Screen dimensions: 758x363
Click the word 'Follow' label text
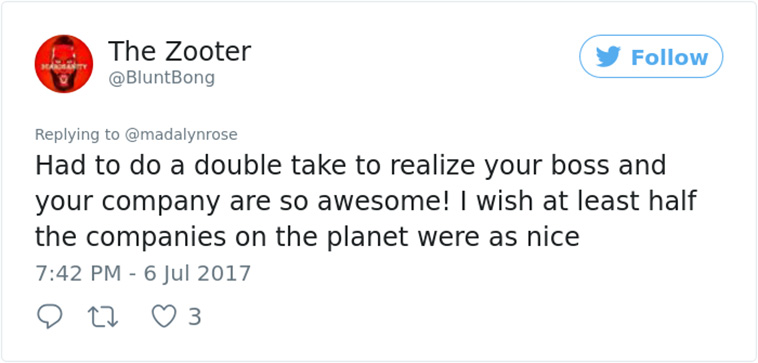click(x=670, y=58)
